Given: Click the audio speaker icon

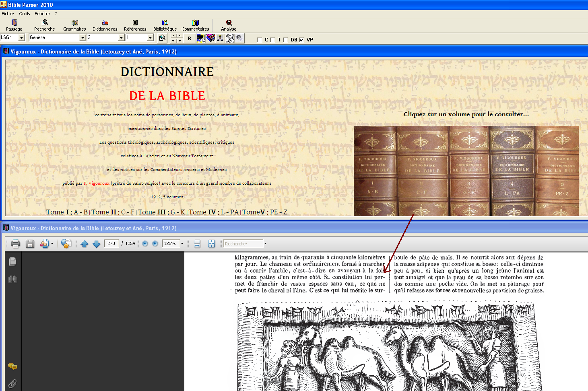Looking at the screenshot, I should tap(239, 38).
